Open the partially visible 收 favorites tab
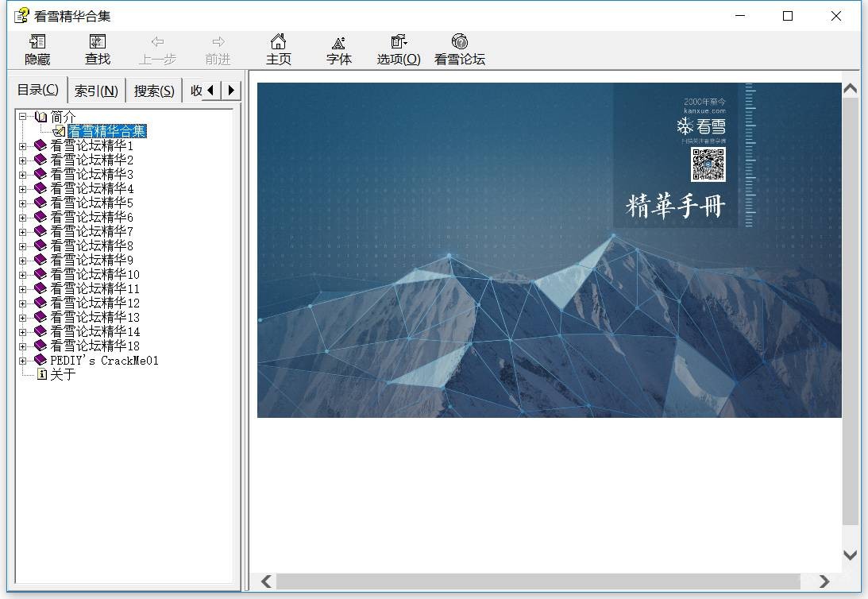 pos(195,91)
